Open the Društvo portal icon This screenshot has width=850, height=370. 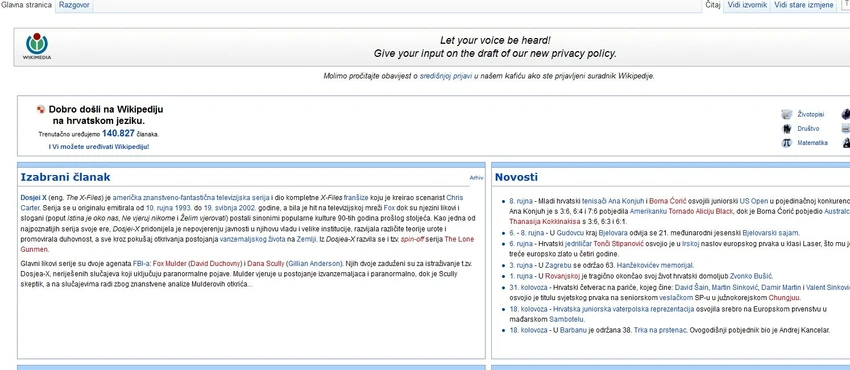click(787, 129)
